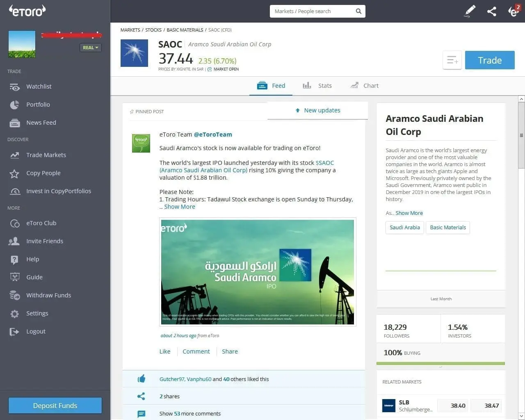Click the Deposit Funds button

point(55,405)
